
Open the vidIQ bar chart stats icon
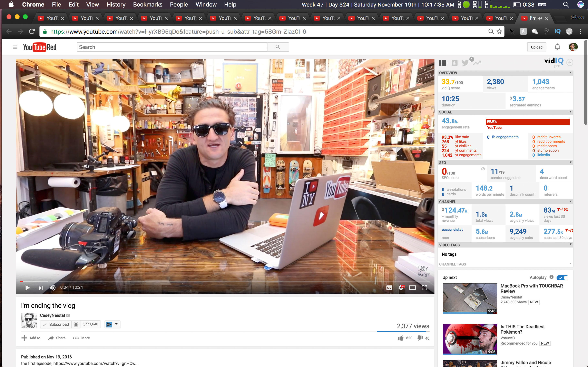454,63
